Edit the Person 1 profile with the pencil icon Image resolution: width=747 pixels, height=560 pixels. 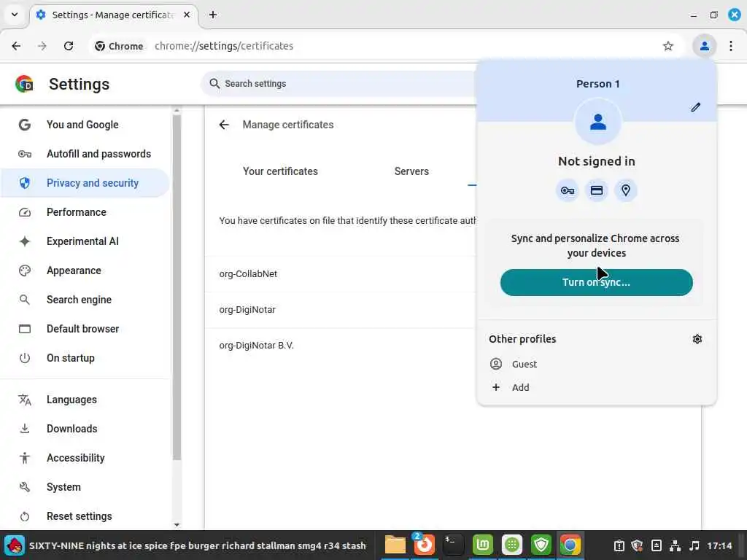695,107
